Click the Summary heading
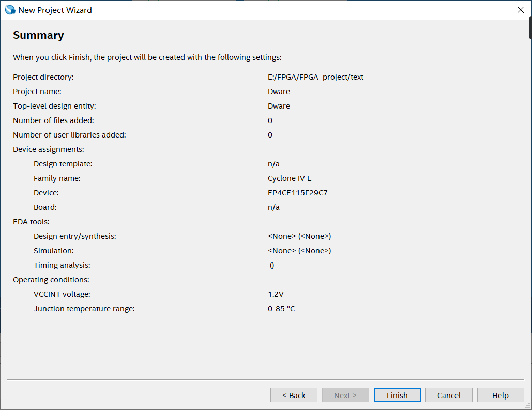This screenshot has width=532, height=410. pyautogui.click(x=38, y=35)
